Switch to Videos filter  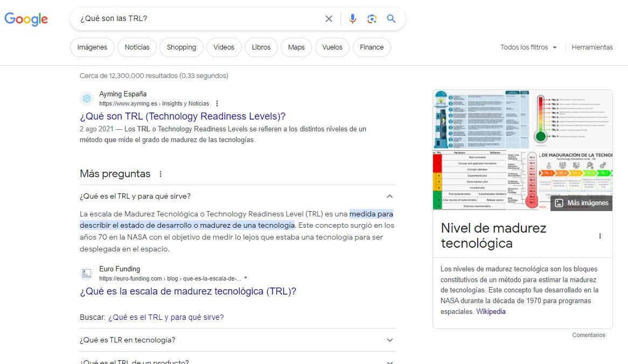(224, 47)
